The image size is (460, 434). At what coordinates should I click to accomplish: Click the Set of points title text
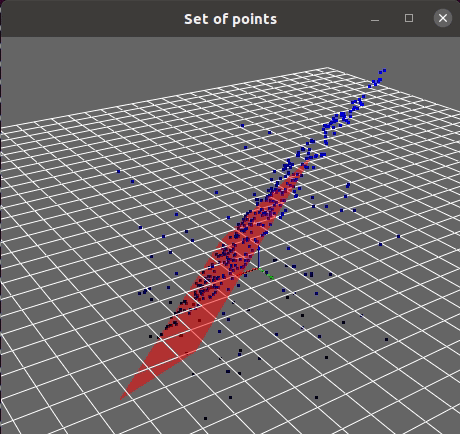coord(230,19)
